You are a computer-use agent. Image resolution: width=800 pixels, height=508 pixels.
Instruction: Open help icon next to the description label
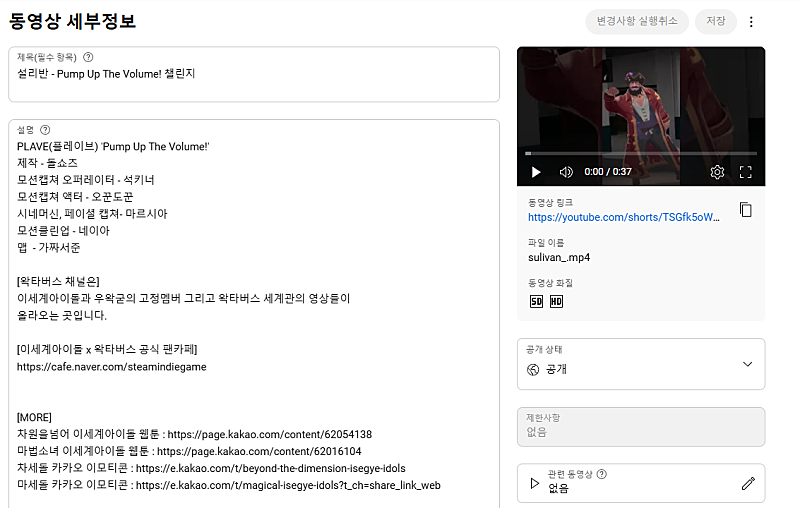coord(45,130)
